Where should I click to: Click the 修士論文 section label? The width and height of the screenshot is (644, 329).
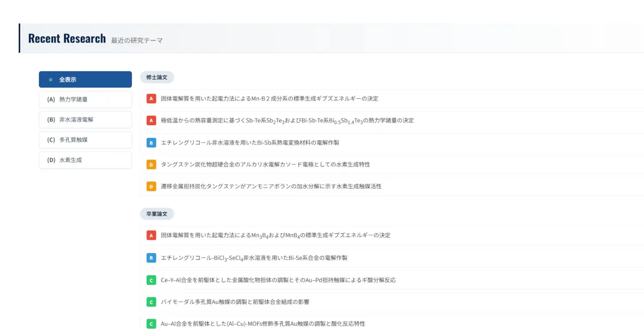click(157, 78)
